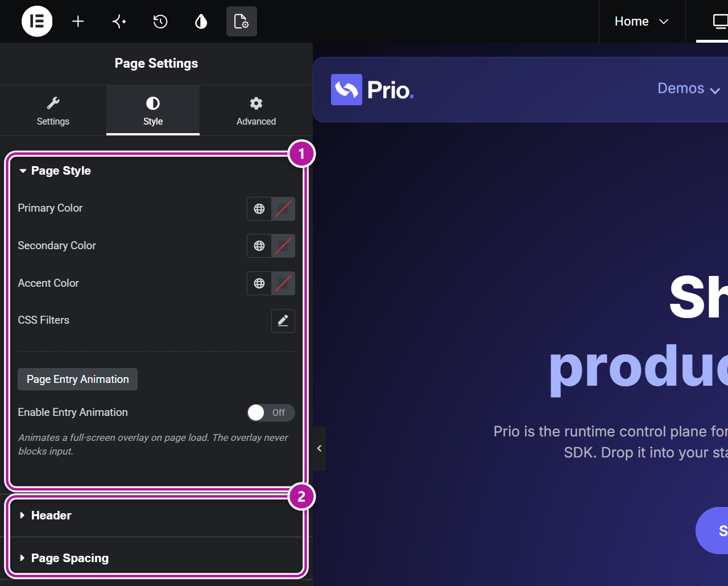Click the Page Entry Animation label
Viewport: 728px width, 586px height.
(78, 379)
